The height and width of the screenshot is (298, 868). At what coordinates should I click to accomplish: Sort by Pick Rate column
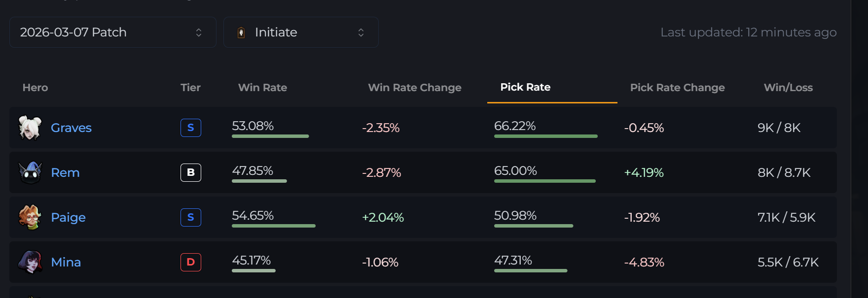pos(525,87)
